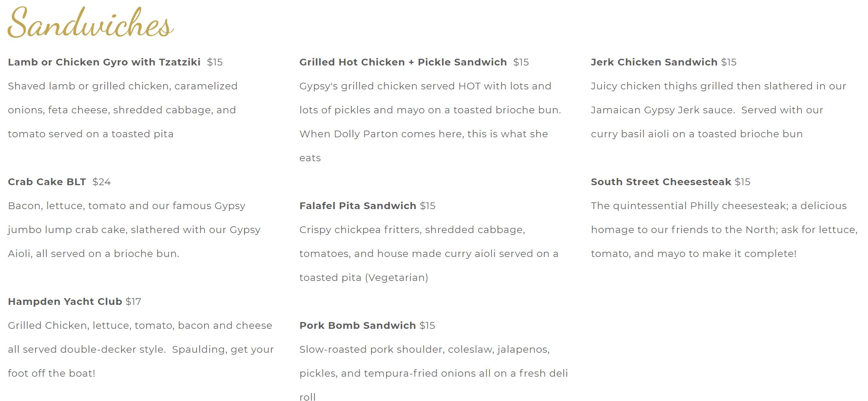Select the Hampden Yacht Club item title
This screenshot has height=401, width=868.
65,301
